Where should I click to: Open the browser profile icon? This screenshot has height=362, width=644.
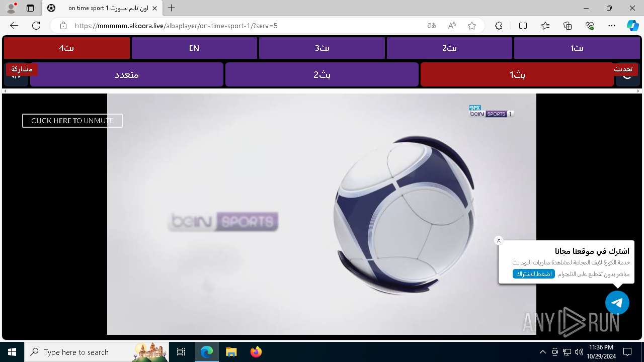click(x=11, y=8)
